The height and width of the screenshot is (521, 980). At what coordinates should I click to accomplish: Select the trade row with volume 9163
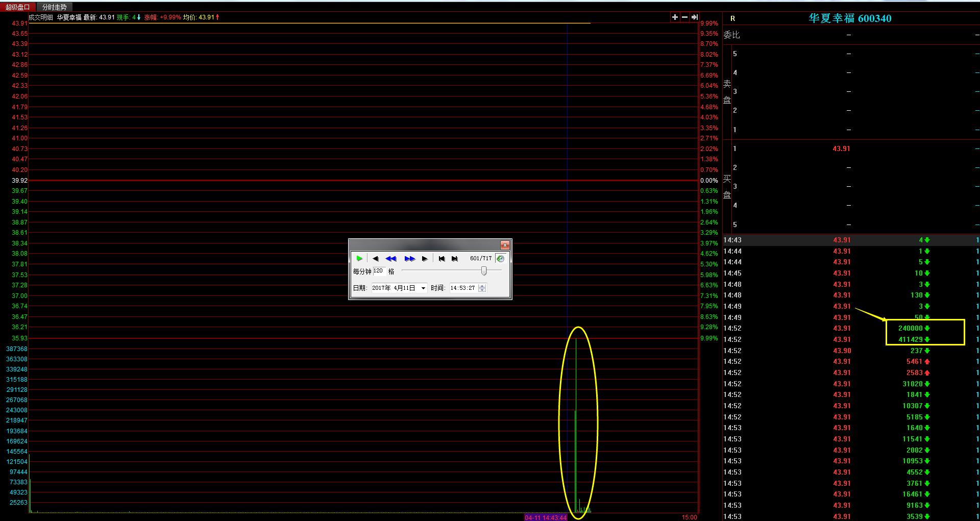[851, 505]
